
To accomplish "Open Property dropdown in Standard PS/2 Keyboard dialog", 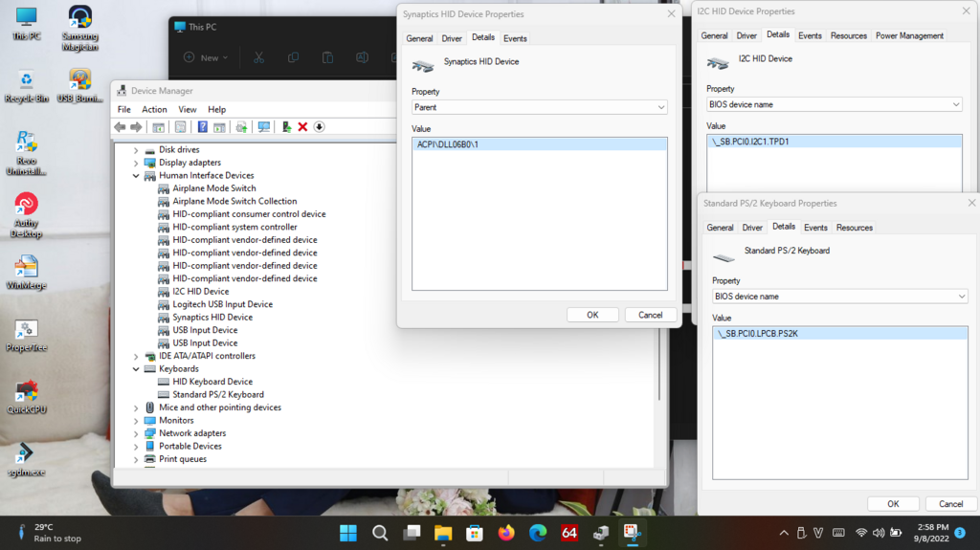I will 839,297.
